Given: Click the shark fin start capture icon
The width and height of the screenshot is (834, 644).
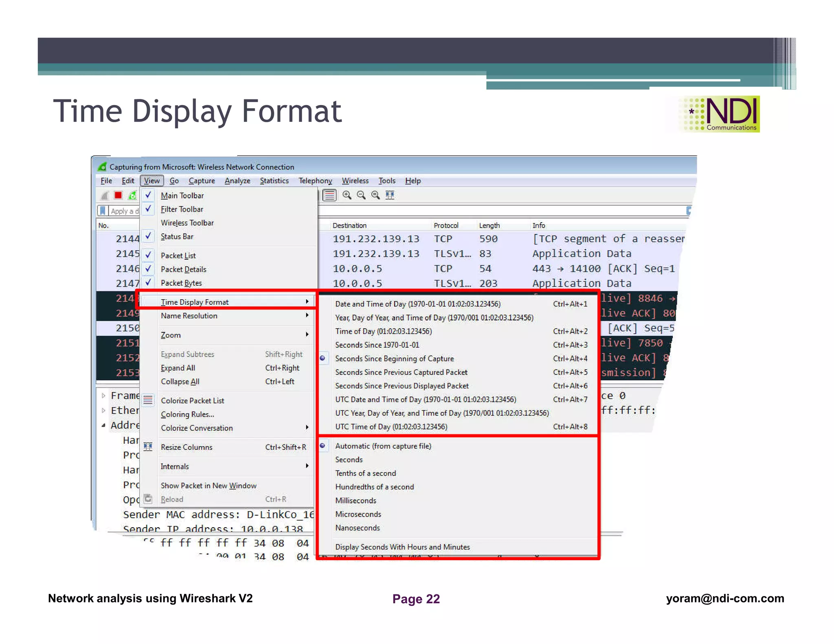Looking at the screenshot, I should point(105,196).
